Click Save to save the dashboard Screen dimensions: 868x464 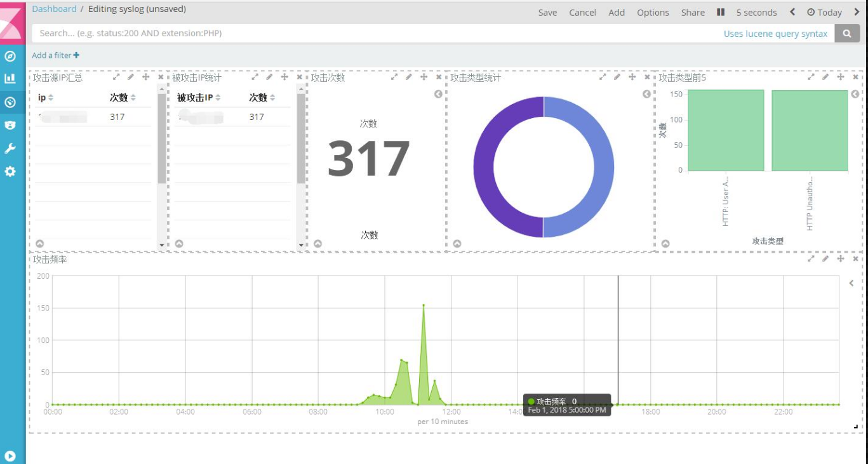tap(547, 12)
